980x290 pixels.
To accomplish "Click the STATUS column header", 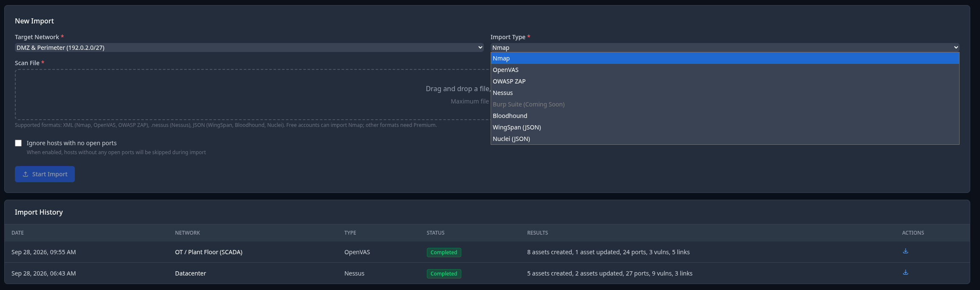I will 435,233.
